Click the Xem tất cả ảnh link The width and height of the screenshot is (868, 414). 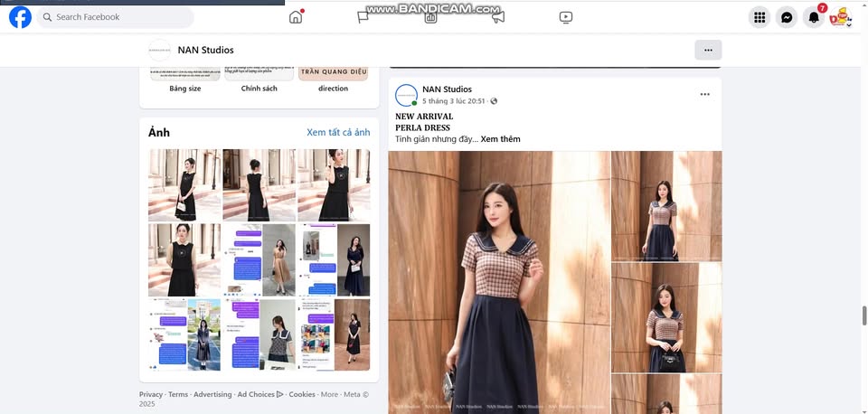click(x=338, y=133)
